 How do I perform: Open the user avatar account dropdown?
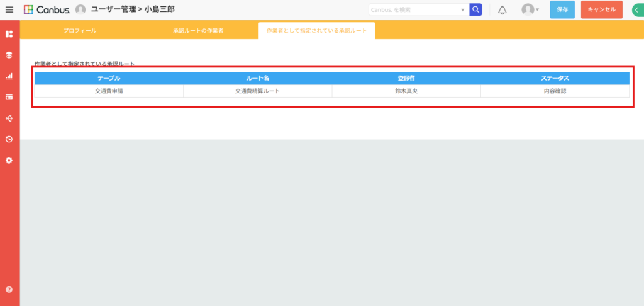point(530,10)
